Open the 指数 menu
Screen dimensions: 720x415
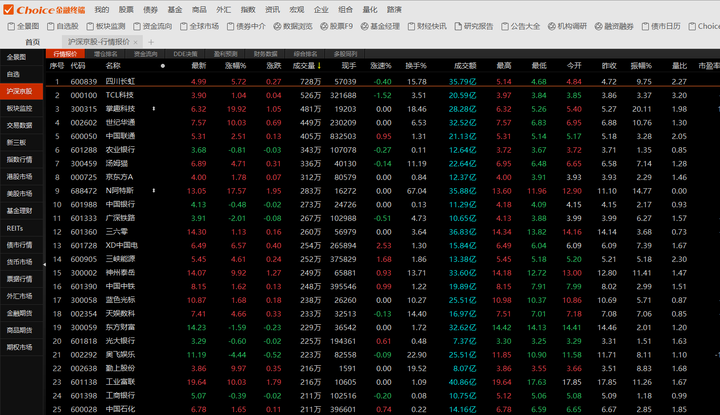coord(248,10)
